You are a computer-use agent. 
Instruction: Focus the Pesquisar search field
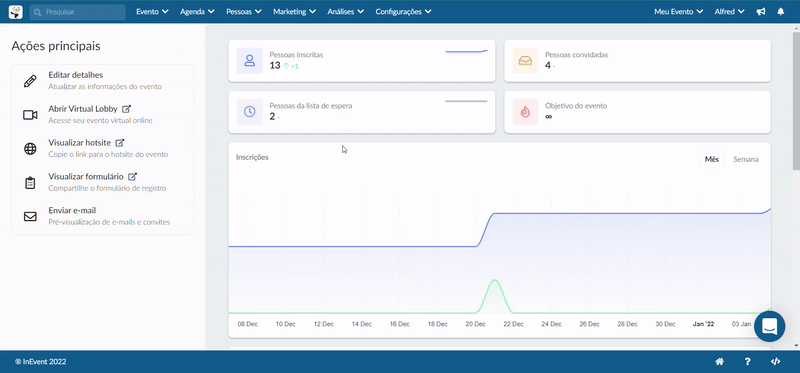click(x=78, y=12)
